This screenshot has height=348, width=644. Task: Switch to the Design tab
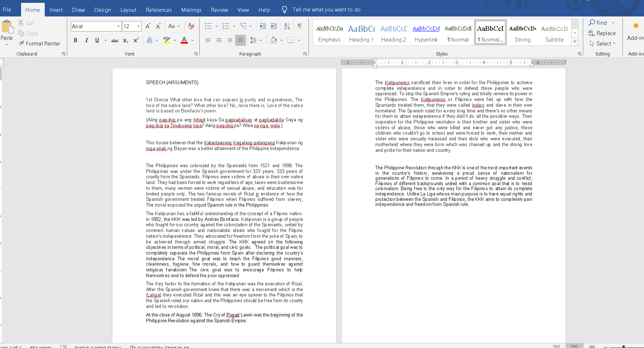[103, 10]
